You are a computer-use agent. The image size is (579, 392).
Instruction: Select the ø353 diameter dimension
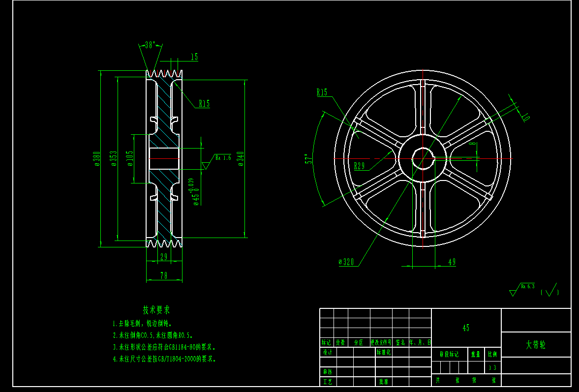[x=114, y=159]
